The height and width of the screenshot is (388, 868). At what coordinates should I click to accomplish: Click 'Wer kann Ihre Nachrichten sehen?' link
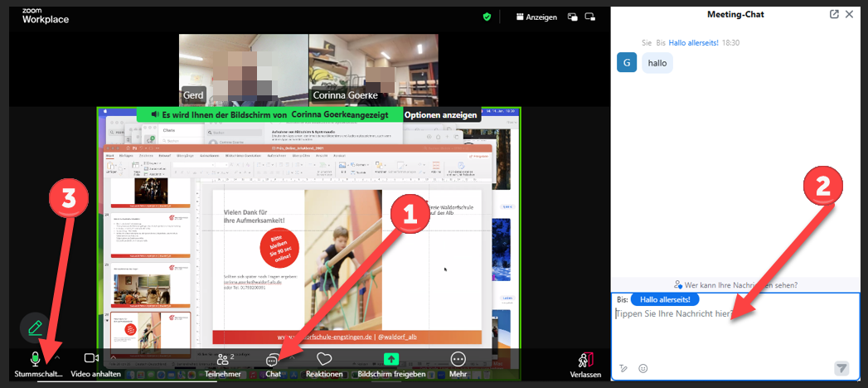[x=736, y=284]
